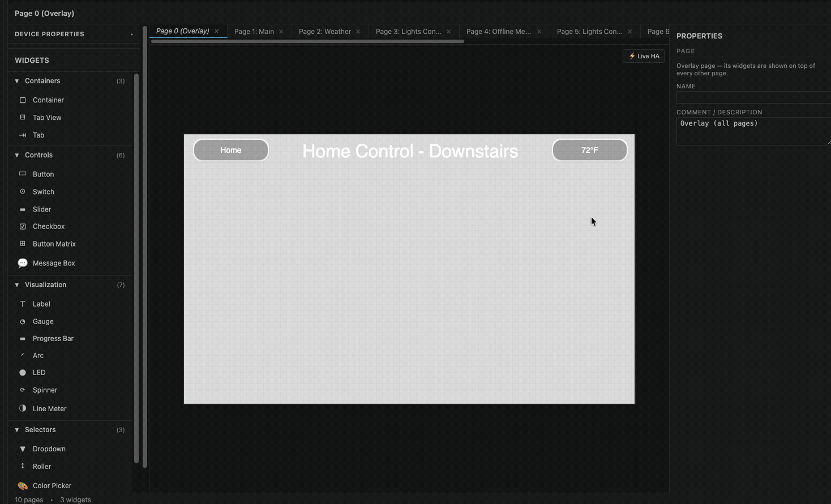Select the Line Meter widget icon

click(23, 408)
